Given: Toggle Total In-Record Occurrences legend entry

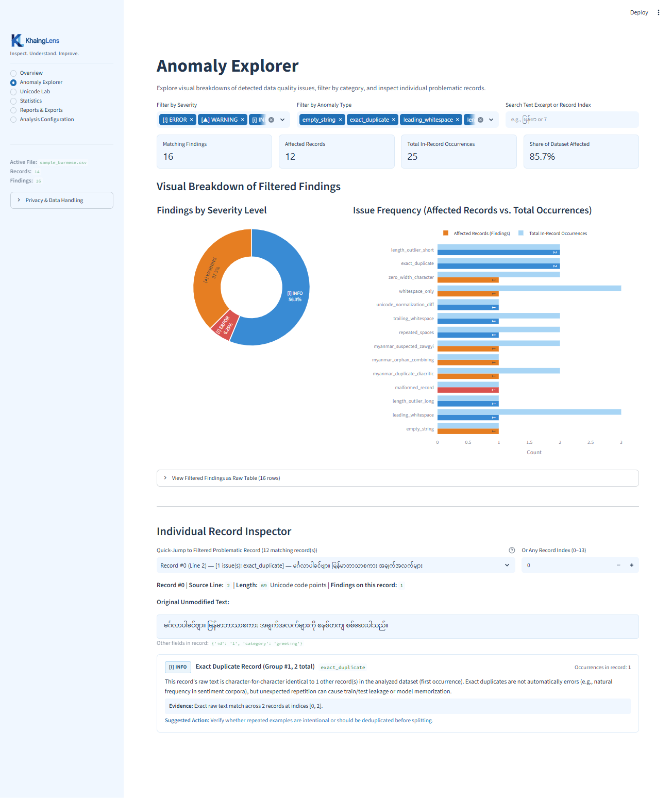Looking at the screenshot, I should click(552, 234).
